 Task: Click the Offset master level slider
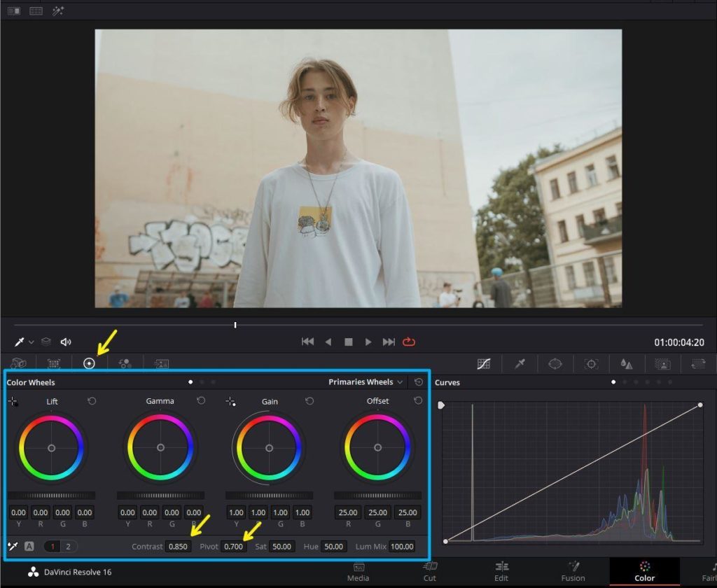pyautogui.click(x=377, y=495)
